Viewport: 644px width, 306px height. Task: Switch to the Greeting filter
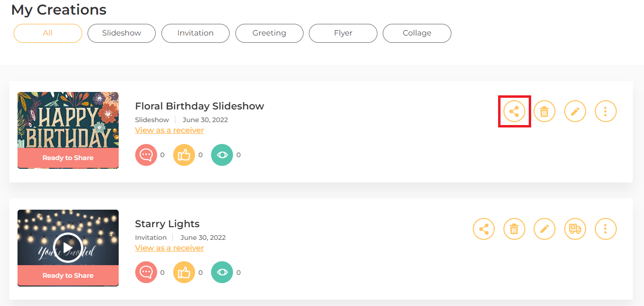click(x=269, y=33)
